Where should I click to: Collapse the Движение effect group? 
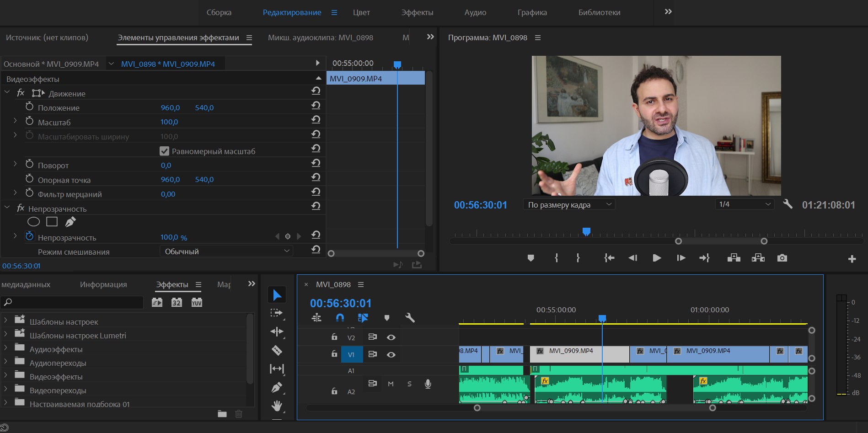7,92
